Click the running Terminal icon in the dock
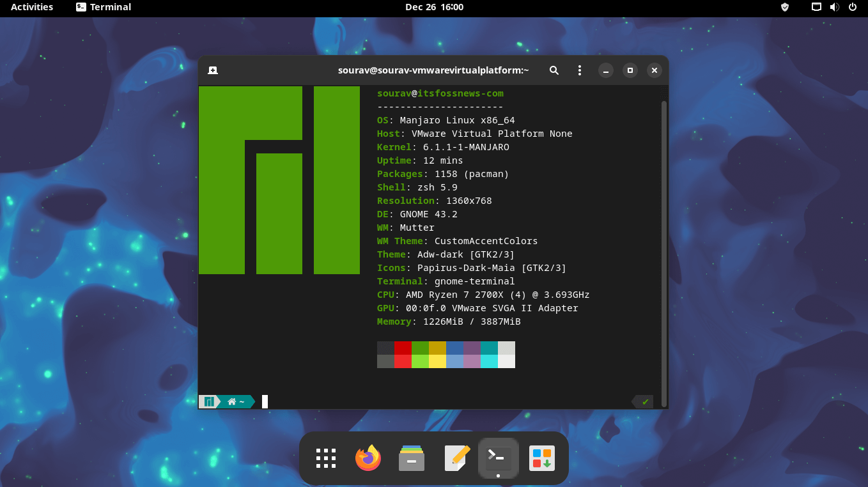 (x=498, y=458)
